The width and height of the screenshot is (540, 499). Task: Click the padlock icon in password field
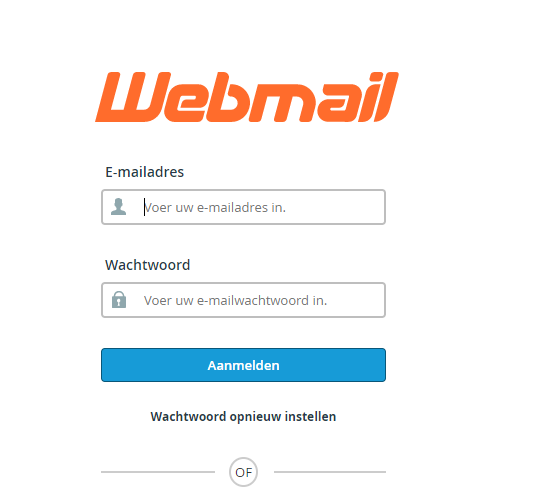point(119,300)
